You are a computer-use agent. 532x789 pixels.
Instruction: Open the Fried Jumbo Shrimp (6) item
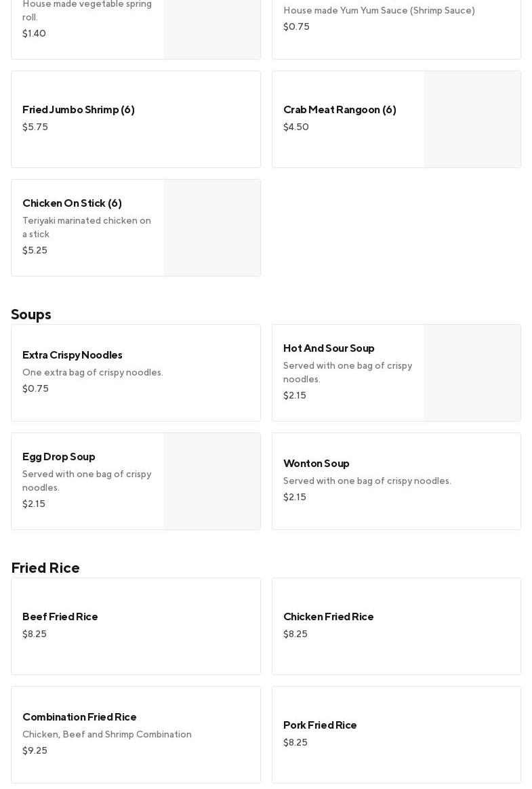(136, 119)
